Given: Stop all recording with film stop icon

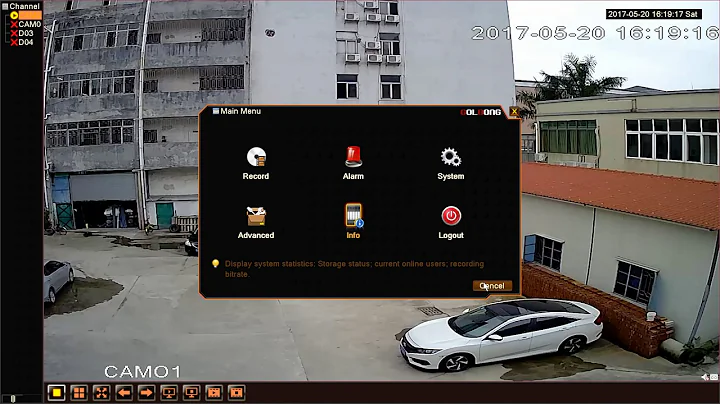Looking at the screenshot, I should point(236,393).
